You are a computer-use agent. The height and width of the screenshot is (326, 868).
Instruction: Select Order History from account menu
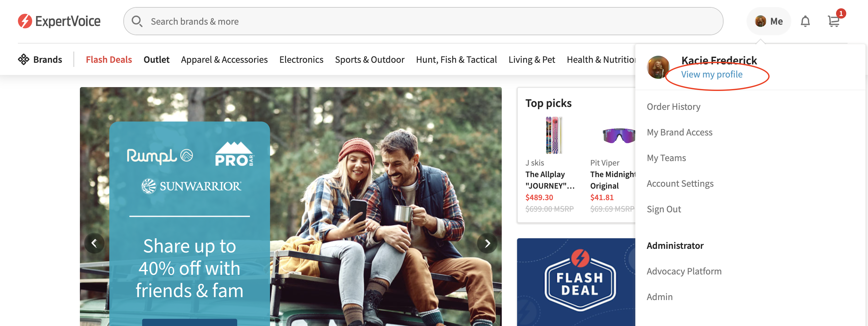674,107
